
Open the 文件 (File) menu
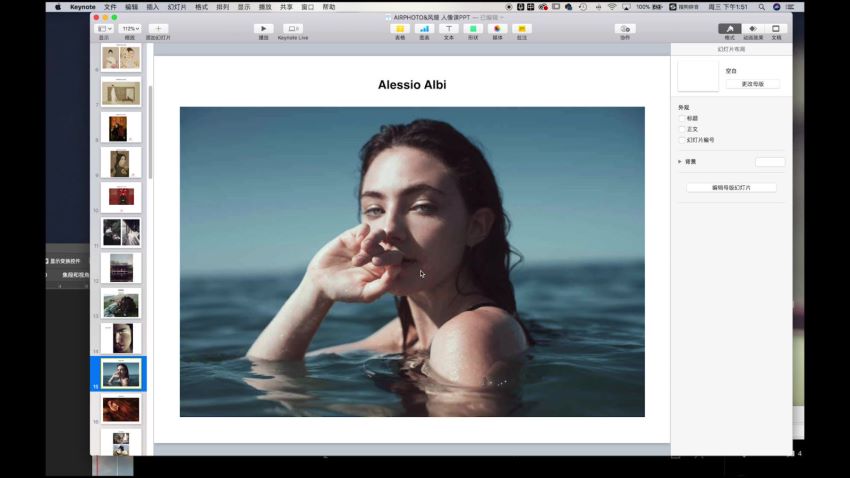pos(110,7)
